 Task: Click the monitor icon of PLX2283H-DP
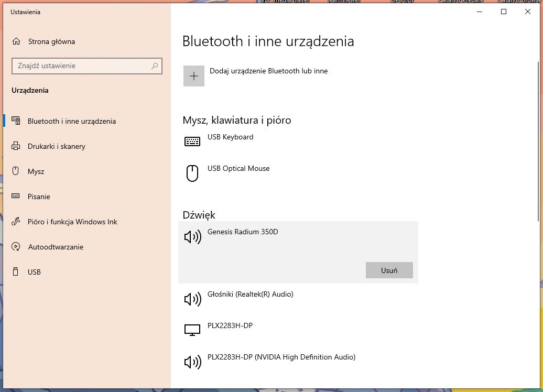click(192, 330)
